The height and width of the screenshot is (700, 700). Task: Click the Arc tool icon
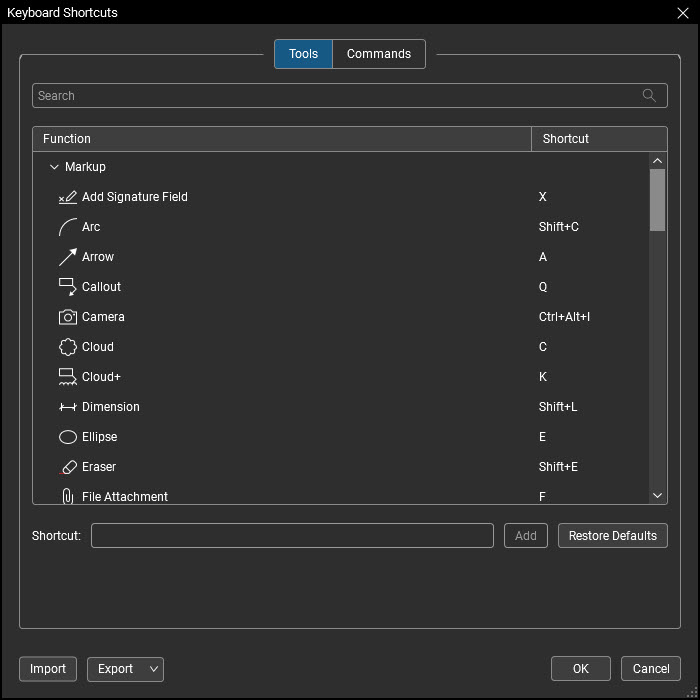67,227
